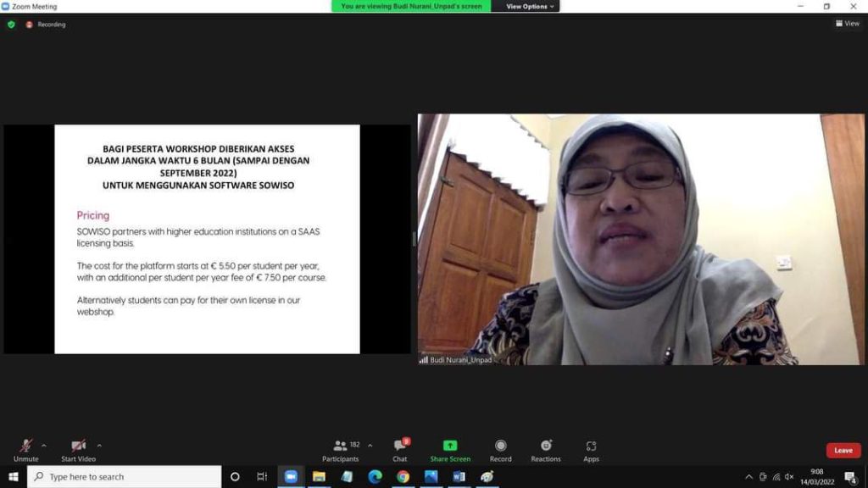
Task: Open the Reactions menu
Action: point(546,451)
